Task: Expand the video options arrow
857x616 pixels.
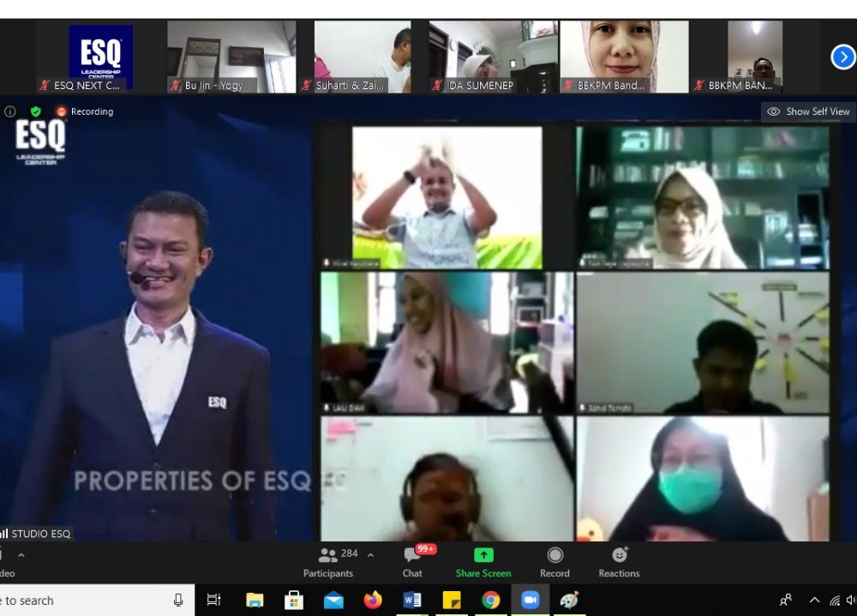Action: pyautogui.click(x=21, y=555)
